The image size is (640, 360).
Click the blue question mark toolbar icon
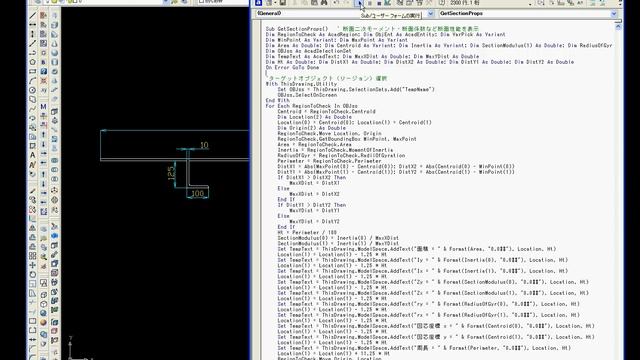(x=43, y=71)
